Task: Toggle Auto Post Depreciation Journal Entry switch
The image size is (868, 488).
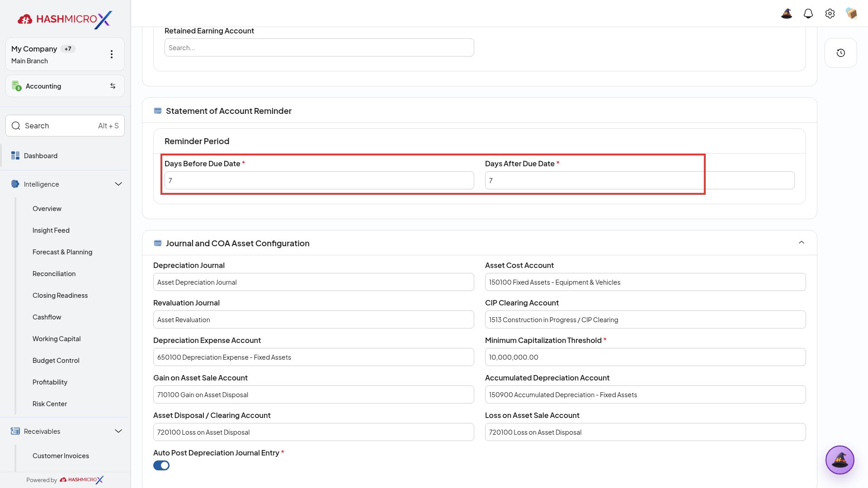Action: pyautogui.click(x=161, y=465)
